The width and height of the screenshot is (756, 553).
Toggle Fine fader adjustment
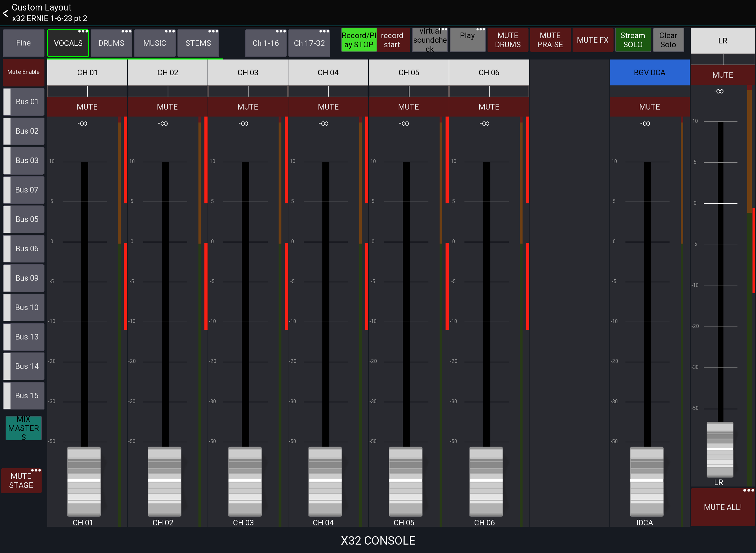pyautogui.click(x=23, y=43)
